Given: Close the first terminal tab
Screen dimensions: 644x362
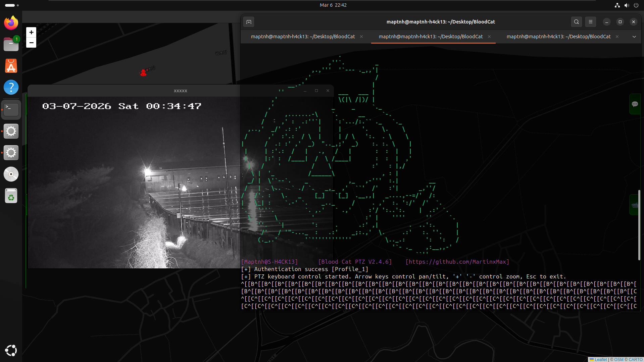Looking at the screenshot, I should coord(361,37).
